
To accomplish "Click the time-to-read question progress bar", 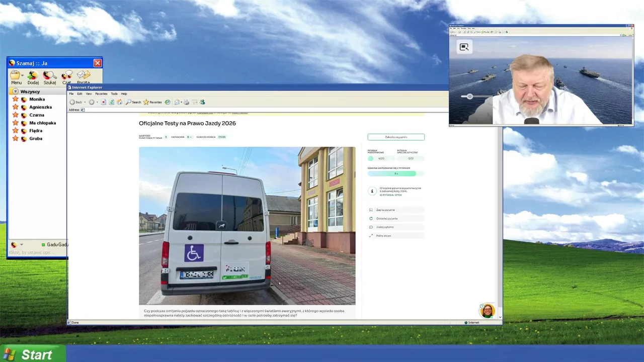I will pyautogui.click(x=395, y=173).
